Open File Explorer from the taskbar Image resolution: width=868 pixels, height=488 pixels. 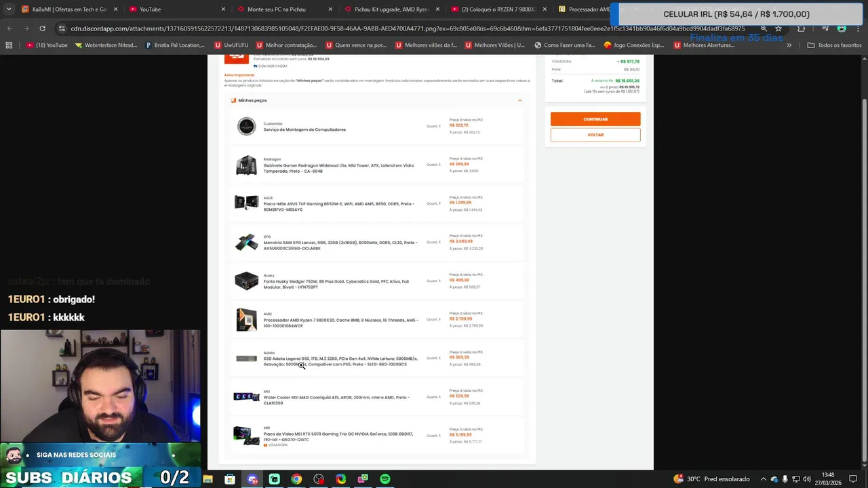click(208, 479)
